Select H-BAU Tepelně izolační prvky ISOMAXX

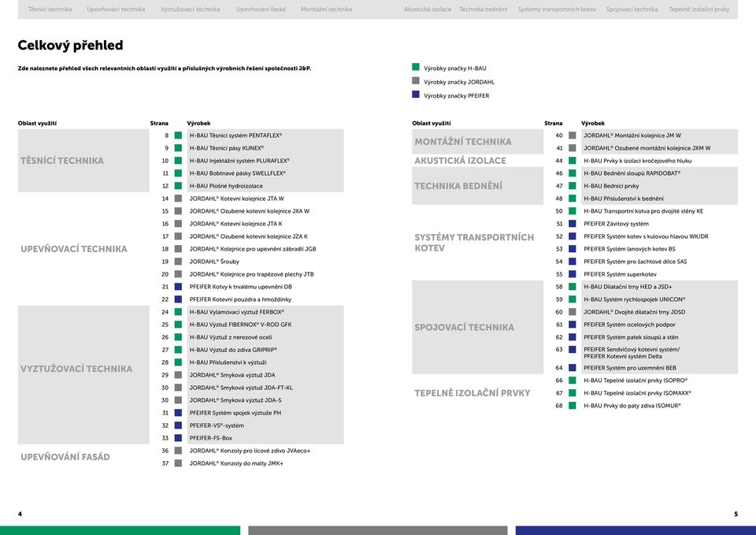[637, 393]
